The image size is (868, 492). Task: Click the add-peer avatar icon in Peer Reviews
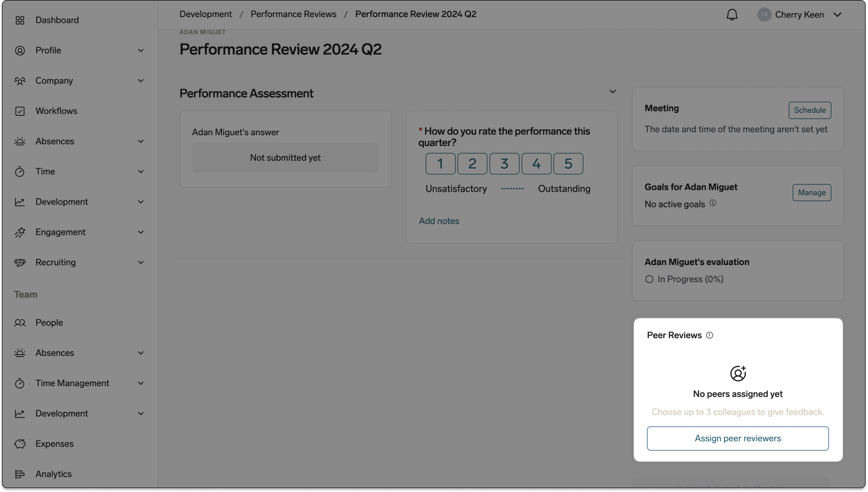[738, 373]
